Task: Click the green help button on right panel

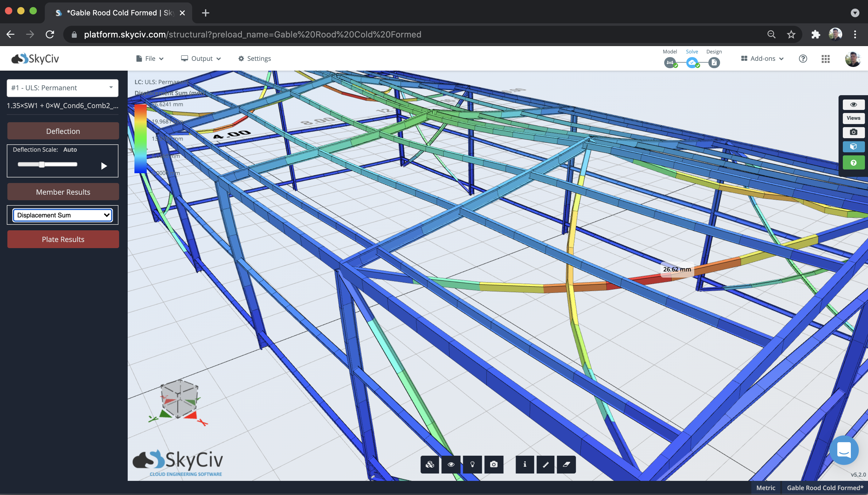Action: [x=853, y=163]
